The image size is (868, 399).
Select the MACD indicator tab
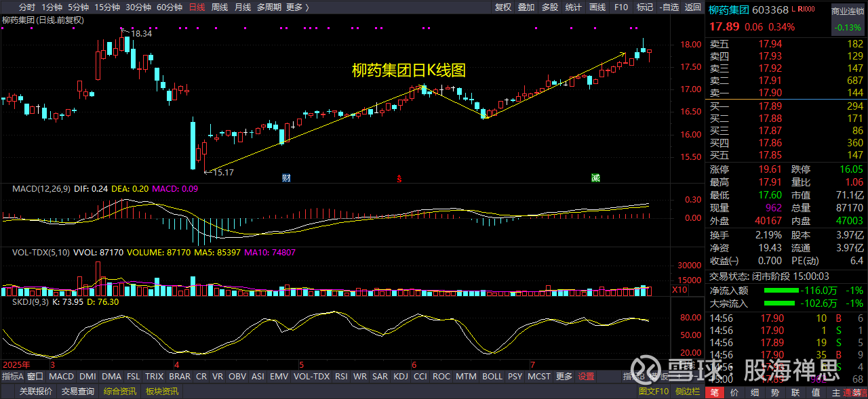(61, 377)
